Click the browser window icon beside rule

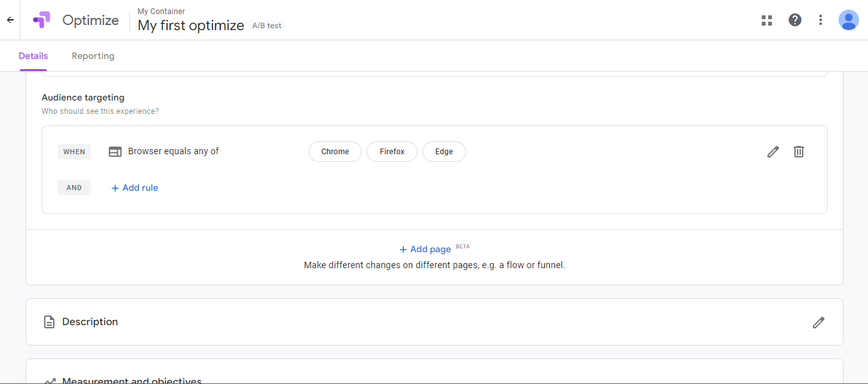pyautogui.click(x=115, y=152)
